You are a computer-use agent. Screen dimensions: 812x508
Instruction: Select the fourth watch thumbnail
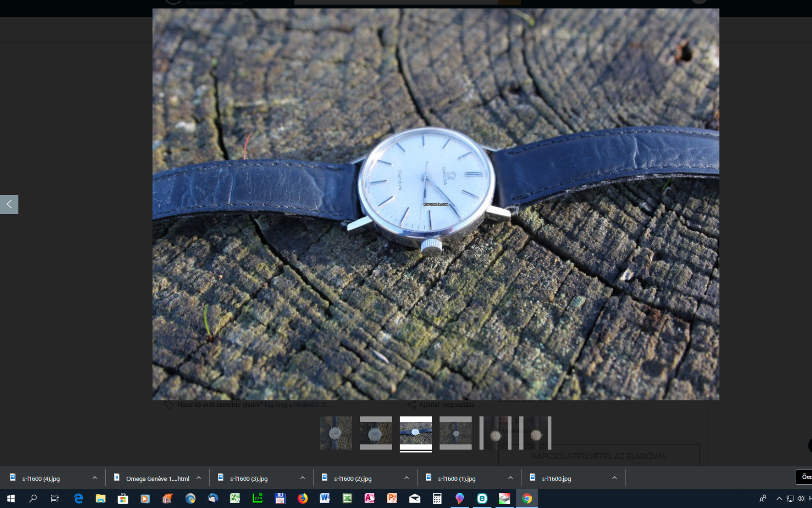click(455, 433)
